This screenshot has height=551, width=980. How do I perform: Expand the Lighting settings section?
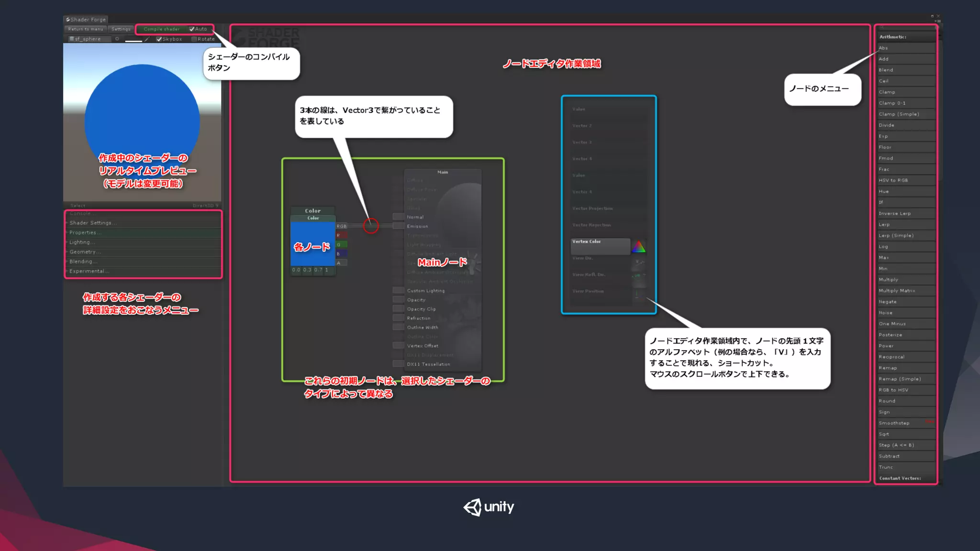point(82,242)
